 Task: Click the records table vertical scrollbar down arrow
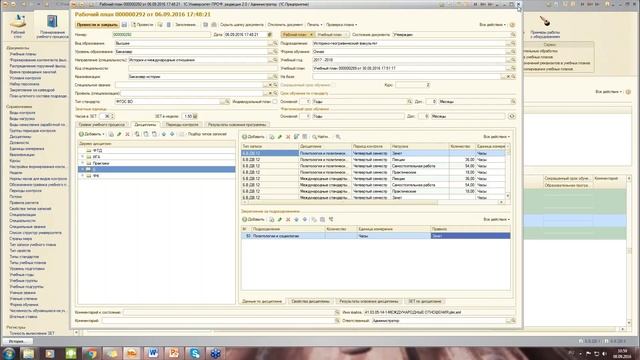click(x=508, y=196)
